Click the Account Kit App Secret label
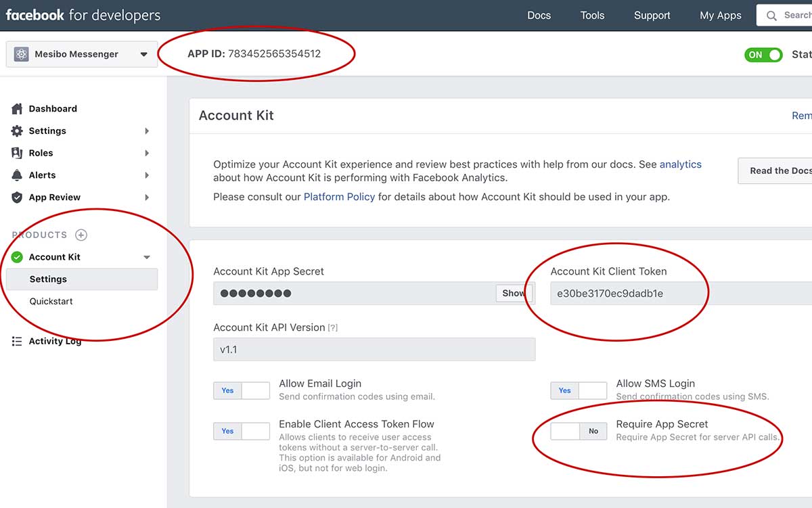Viewport: 812px width, 508px height. [269, 271]
